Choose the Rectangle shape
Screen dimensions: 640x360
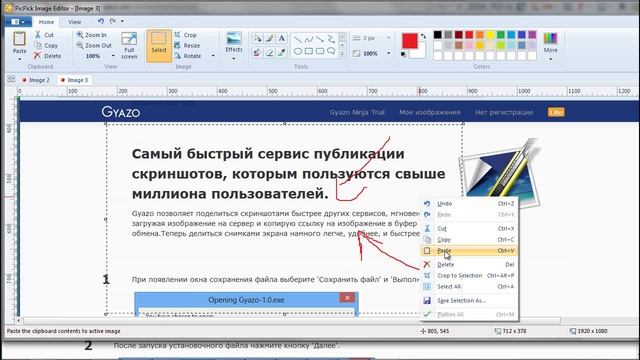click(x=309, y=51)
